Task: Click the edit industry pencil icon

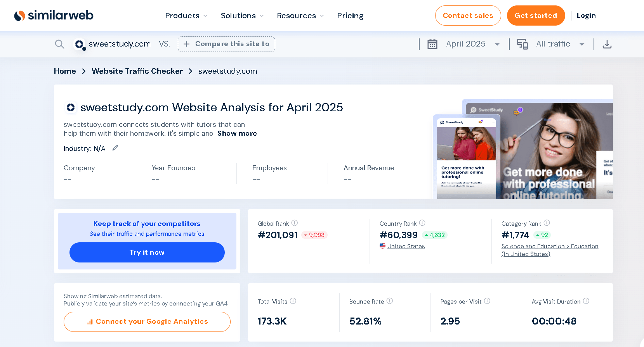Action: (115, 148)
